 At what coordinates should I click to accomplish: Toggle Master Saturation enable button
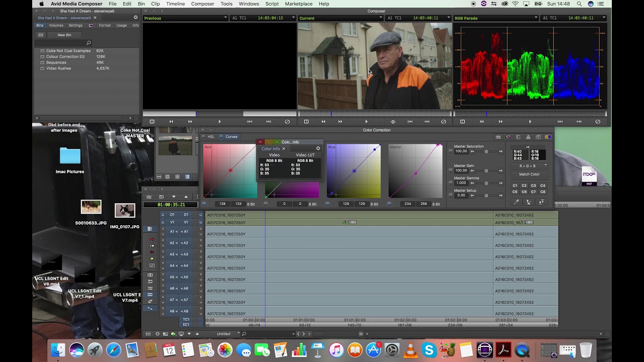point(450,151)
